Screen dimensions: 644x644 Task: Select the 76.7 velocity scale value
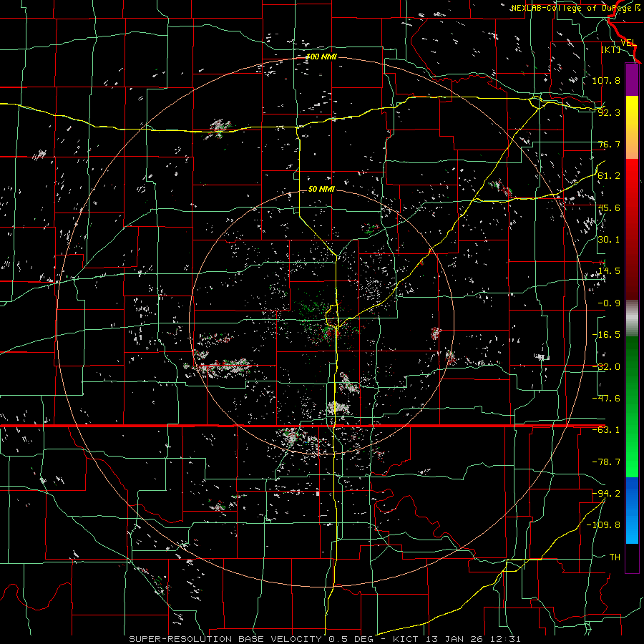[609, 144]
